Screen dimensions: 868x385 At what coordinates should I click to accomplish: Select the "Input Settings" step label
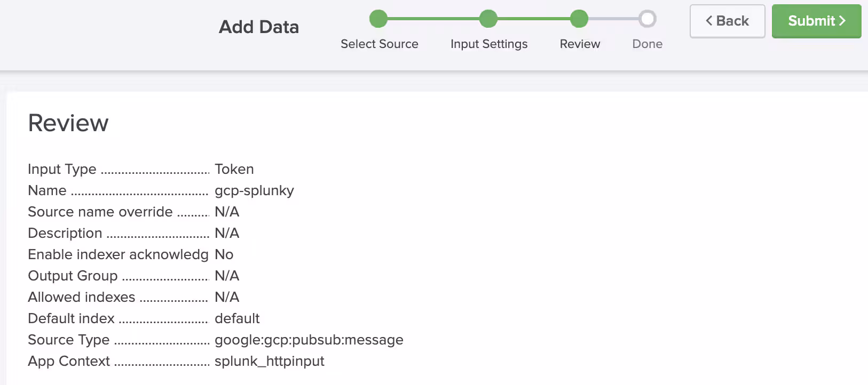pyautogui.click(x=489, y=44)
